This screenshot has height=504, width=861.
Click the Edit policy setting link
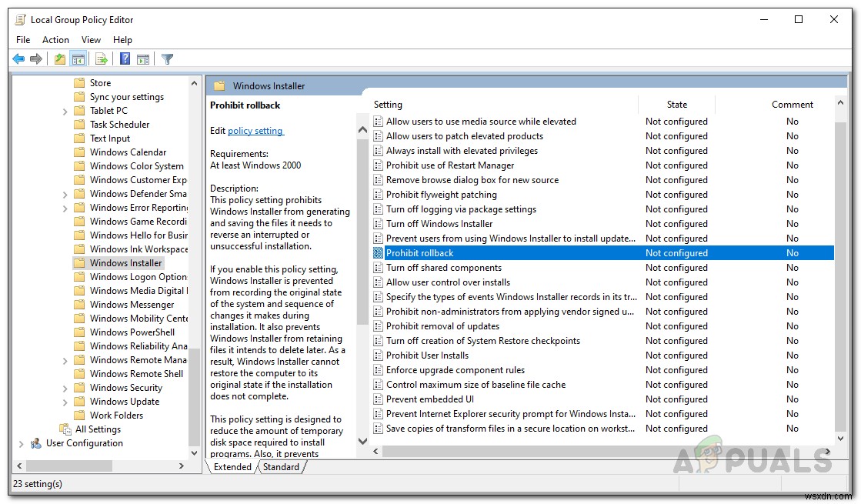point(255,131)
